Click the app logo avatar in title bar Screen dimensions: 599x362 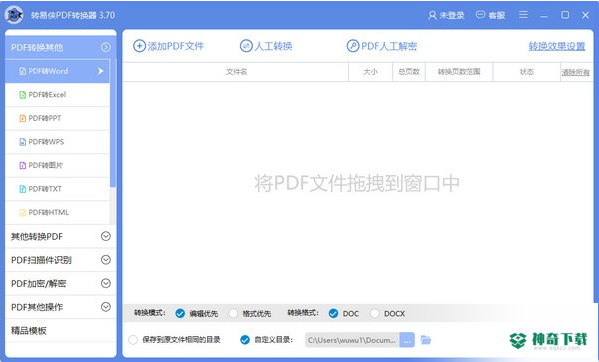pyautogui.click(x=14, y=15)
